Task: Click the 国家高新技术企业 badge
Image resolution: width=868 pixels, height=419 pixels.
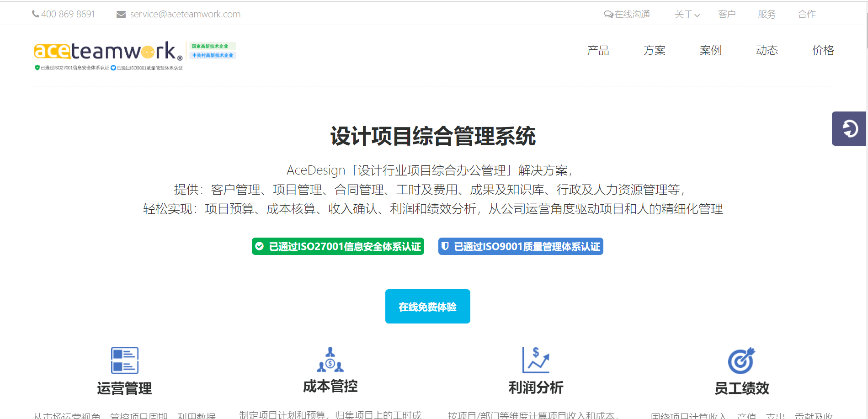Action: [x=212, y=46]
